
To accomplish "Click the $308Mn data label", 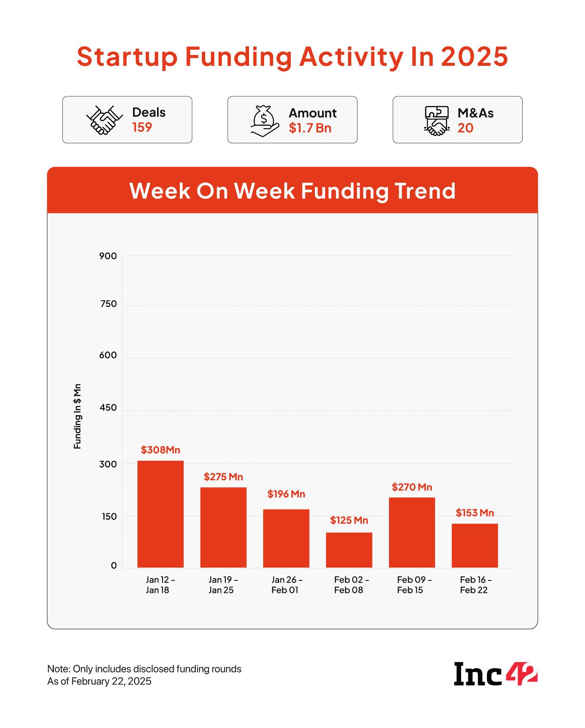I will pos(160,450).
